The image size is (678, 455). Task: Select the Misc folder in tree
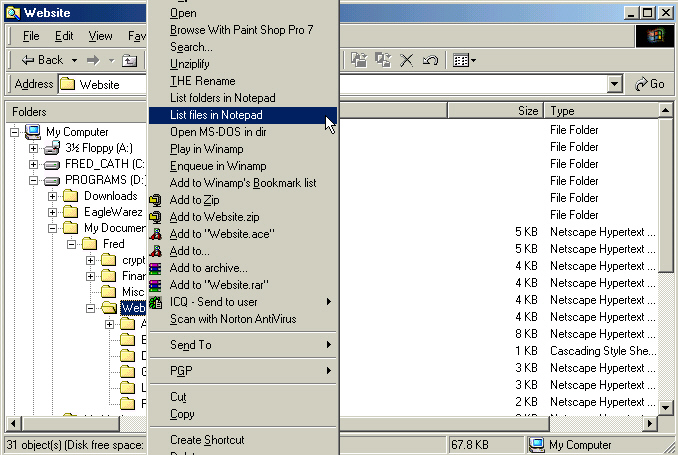point(133,292)
